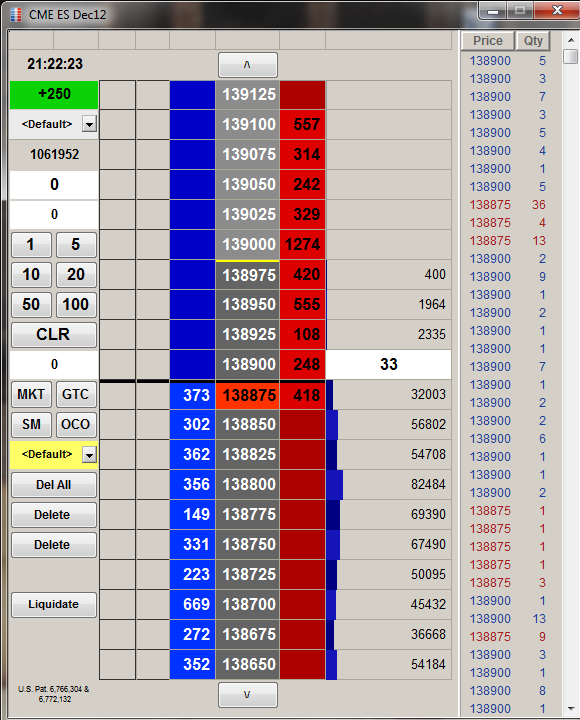
Task: Click bid quantity 149 at 138775
Action: click(x=192, y=514)
